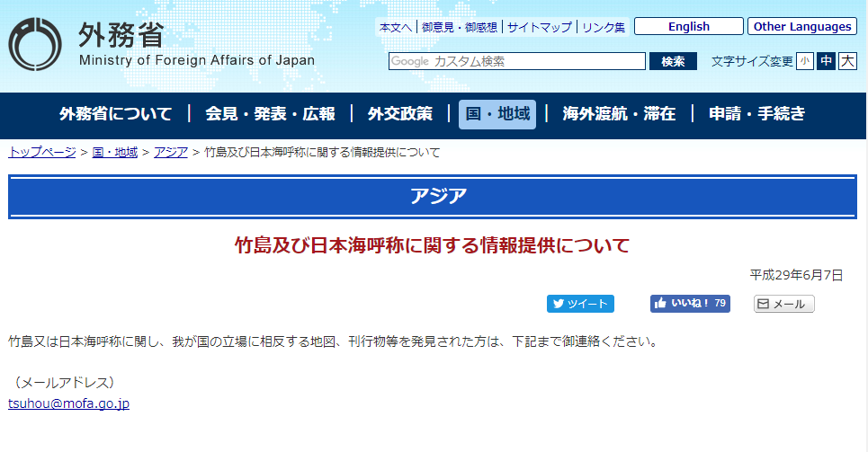Open the 会見・発表・広報 menu
Image resolution: width=868 pixels, height=452 pixels.
(x=270, y=114)
